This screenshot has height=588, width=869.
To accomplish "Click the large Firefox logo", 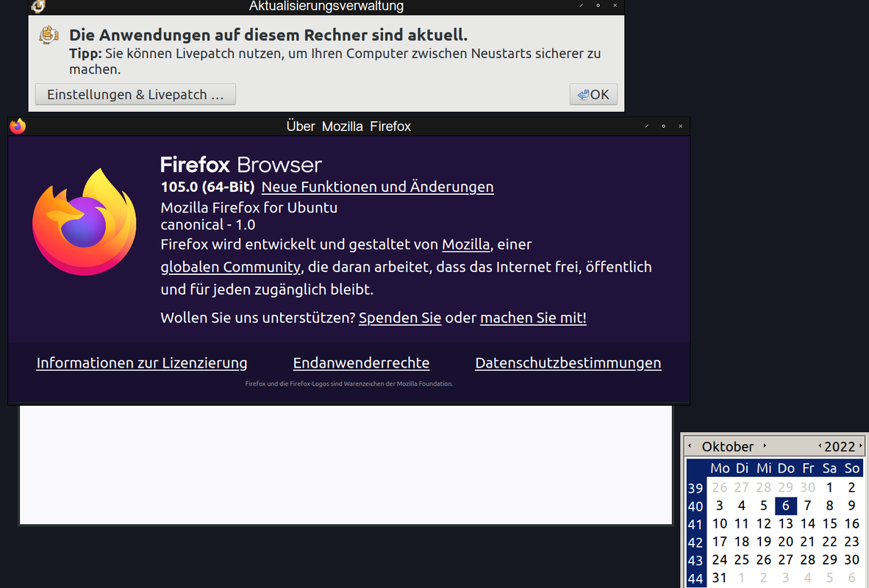I will pos(85,222).
